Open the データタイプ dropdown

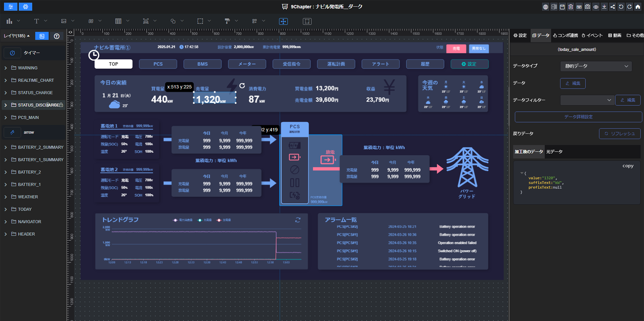pos(596,66)
